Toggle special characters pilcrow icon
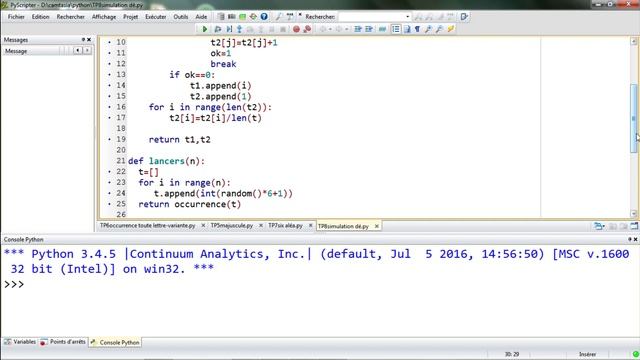The width and height of the screenshot is (640, 360). coord(418,29)
